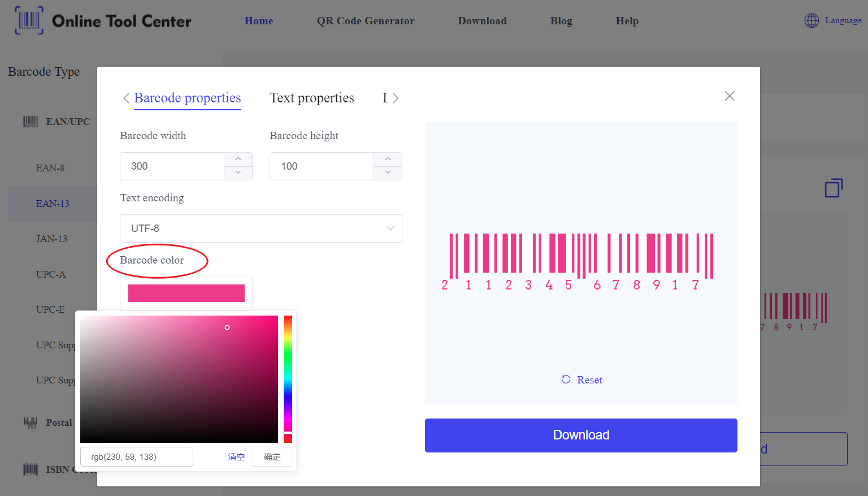
Task: Click the EAN/UPC barcode category icon
Action: point(31,122)
